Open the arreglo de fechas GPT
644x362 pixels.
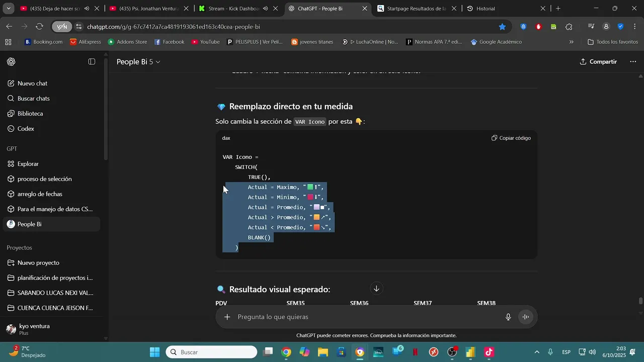(51, 194)
